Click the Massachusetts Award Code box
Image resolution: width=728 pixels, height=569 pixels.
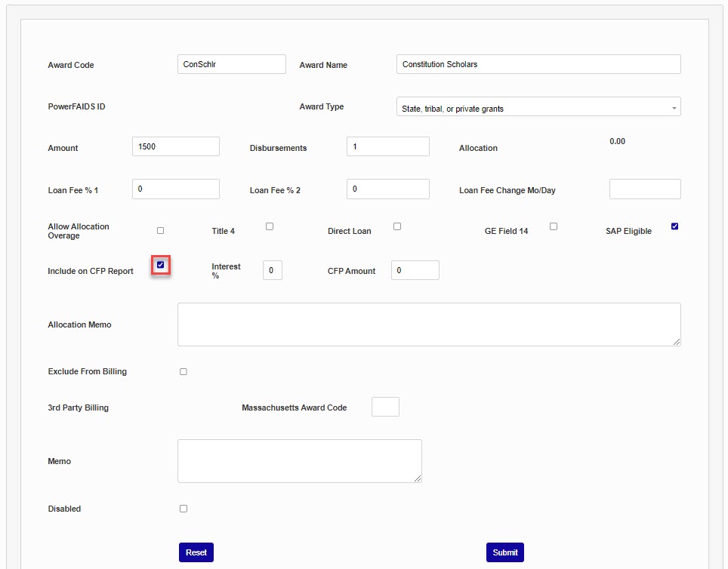point(385,407)
